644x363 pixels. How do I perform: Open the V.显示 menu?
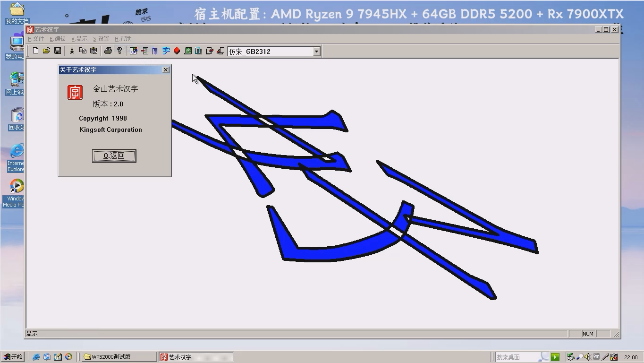point(79,39)
